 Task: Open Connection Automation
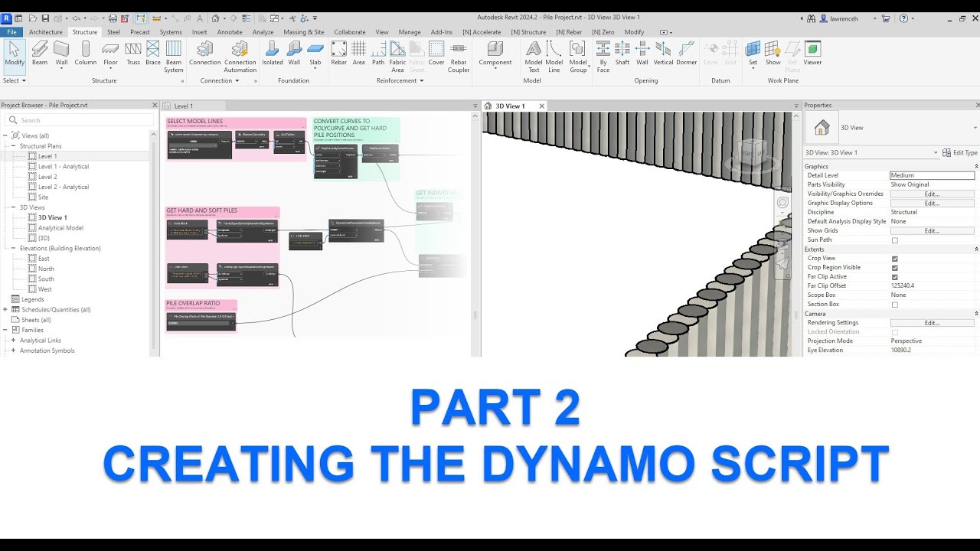pyautogui.click(x=240, y=57)
